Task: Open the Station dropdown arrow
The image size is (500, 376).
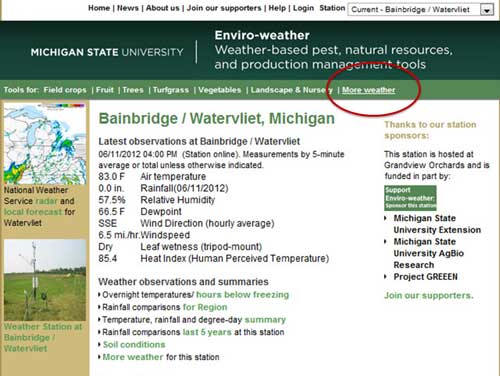Action: pyautogui.click(x=487, y=10)
